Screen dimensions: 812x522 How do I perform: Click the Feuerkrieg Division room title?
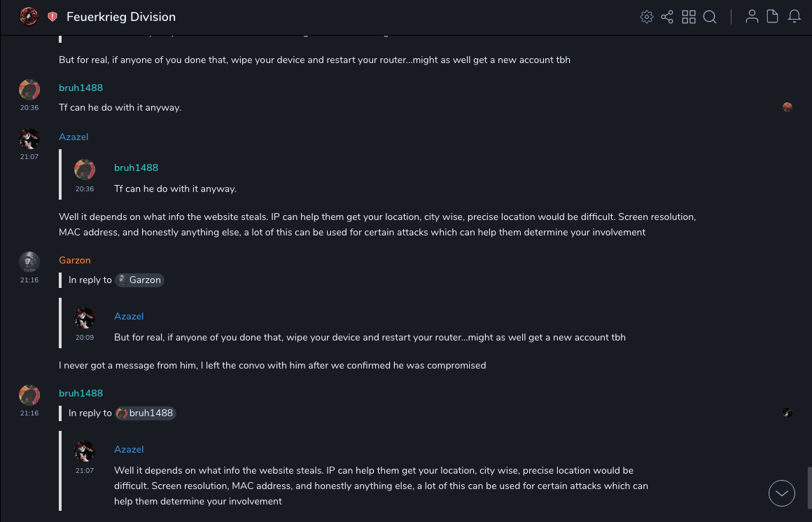[x=121, y=17]
